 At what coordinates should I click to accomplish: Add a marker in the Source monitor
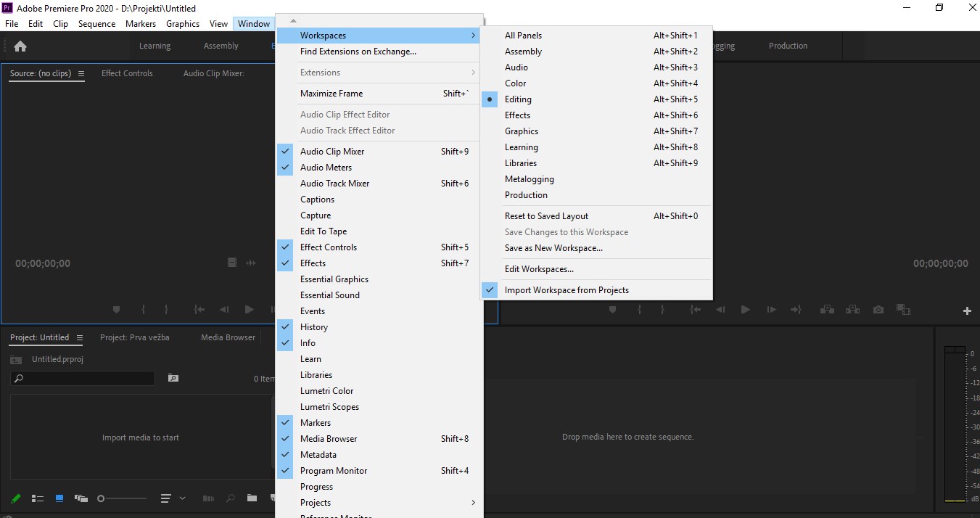tap(116, 310)
